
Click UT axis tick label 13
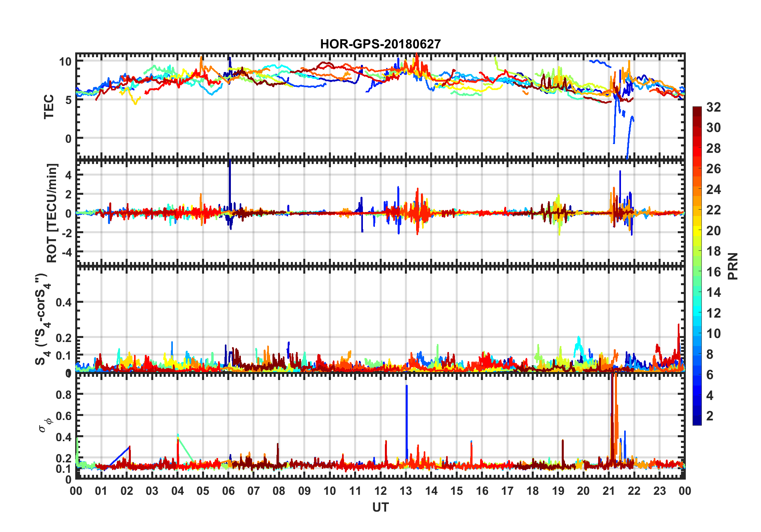click(x=406, y=491)
